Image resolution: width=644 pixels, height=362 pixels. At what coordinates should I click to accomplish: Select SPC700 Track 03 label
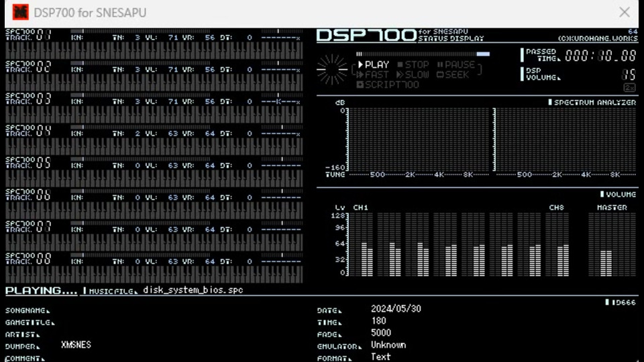28,99
